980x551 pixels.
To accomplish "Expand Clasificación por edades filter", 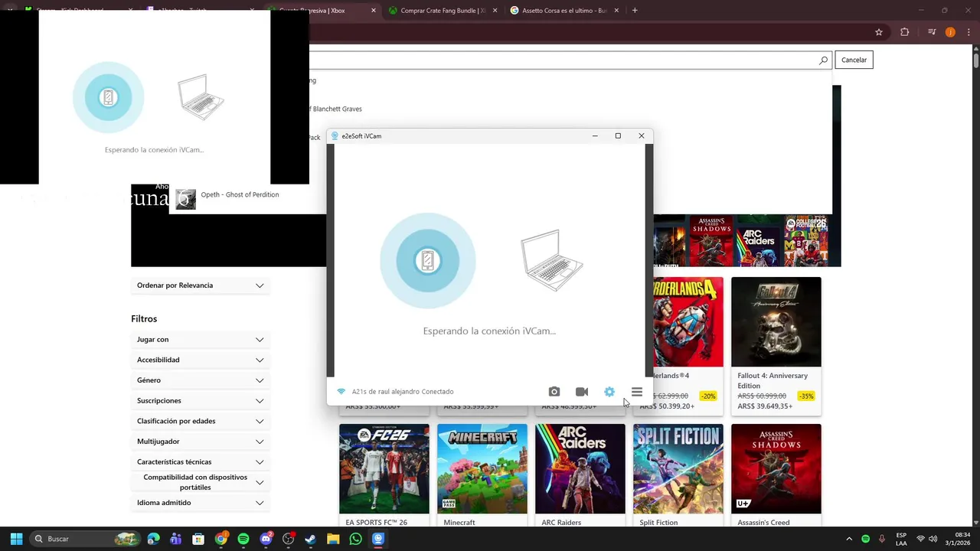I will [200, 421].
